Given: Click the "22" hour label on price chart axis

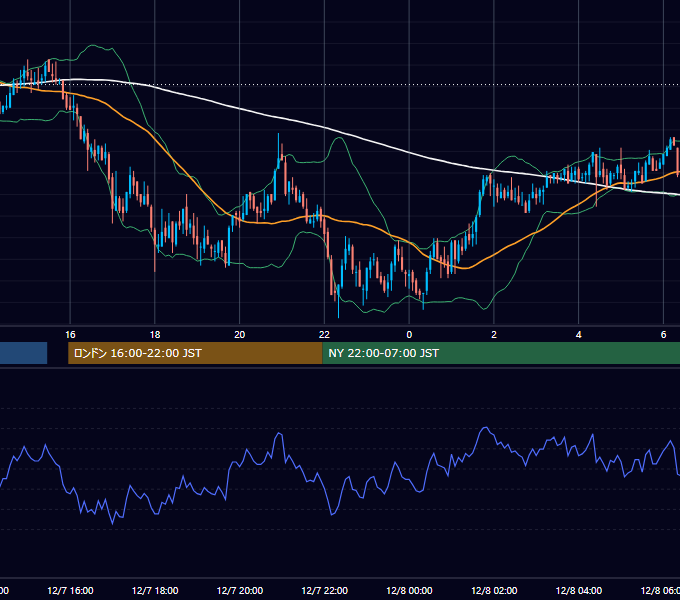Looking at the screenshot, I should (324, 335).
